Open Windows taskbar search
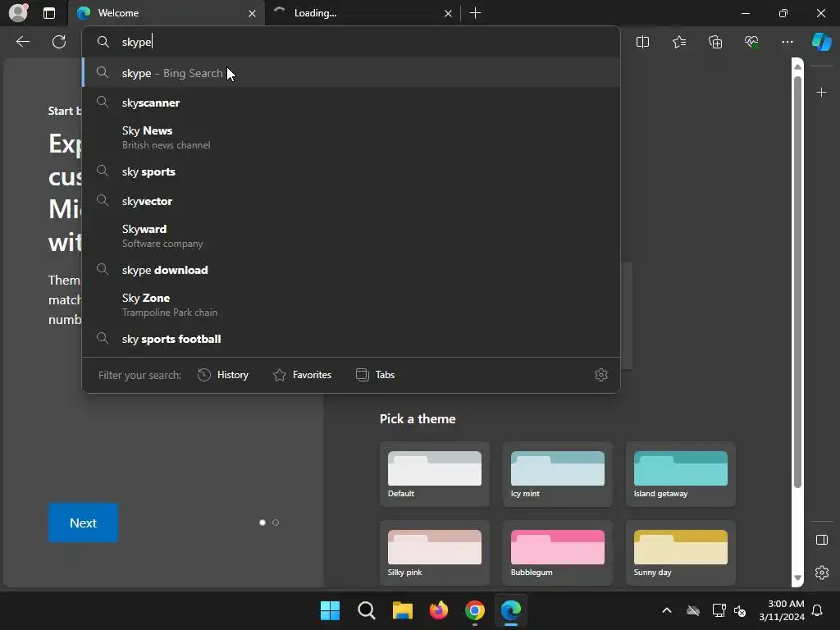This screenshot has width=840, height=630. (367, 610)
